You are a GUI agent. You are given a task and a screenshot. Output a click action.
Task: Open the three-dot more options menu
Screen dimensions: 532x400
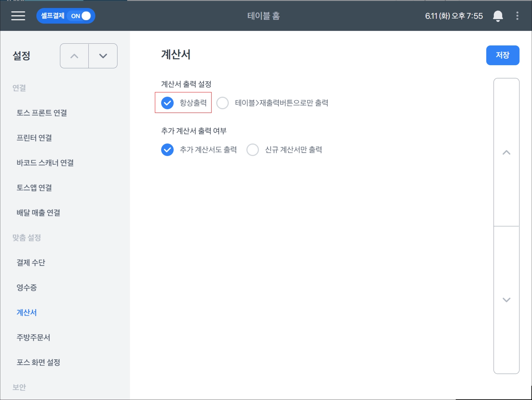point(517,16)
